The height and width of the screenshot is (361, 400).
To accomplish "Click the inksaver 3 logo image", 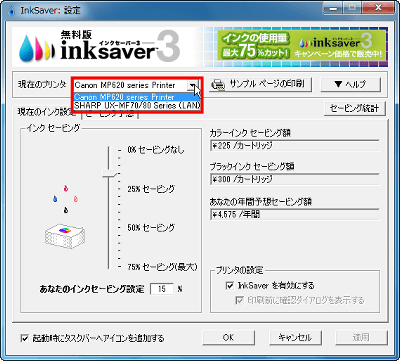I will coord(100,47).
